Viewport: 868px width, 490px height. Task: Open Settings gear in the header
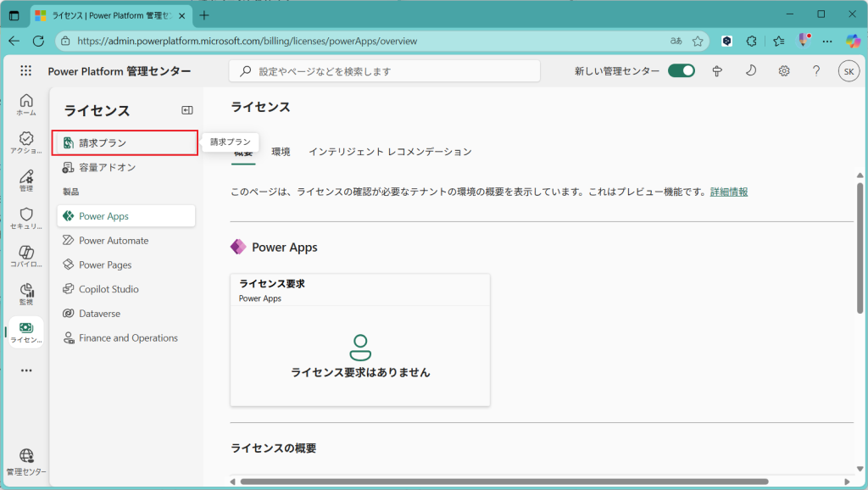point(784,71)
